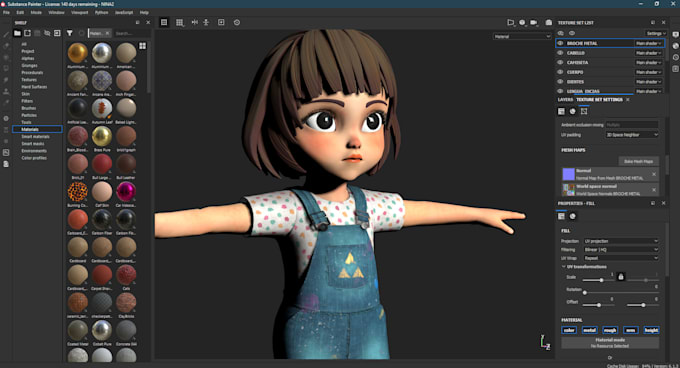Viewport: 680px width, 368px height.
Task: Hide the CAMISETA texture set
Action: (x=560, y=62)
